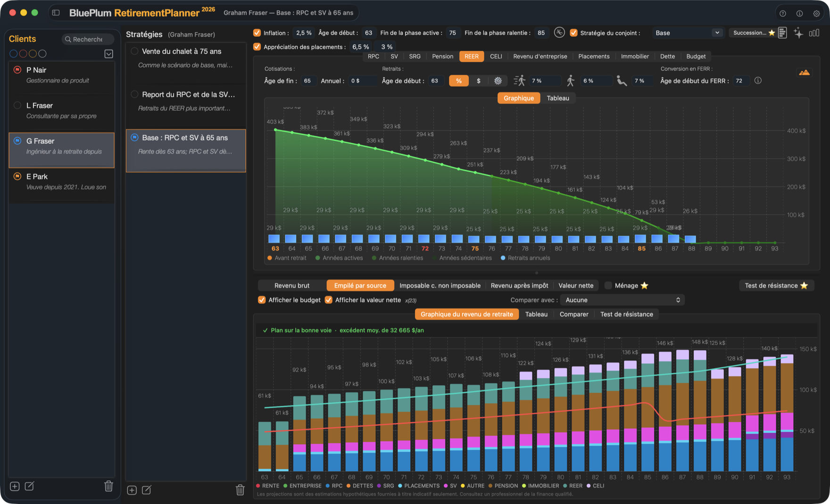Switch withdrawals to dollar mode

pyautogui.click(x=479, y=81)
